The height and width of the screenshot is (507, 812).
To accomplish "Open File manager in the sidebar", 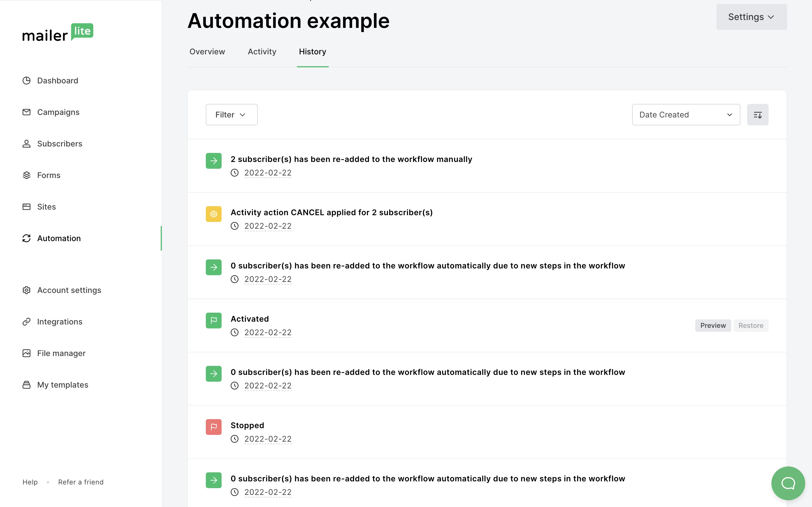I will [61, 353].
